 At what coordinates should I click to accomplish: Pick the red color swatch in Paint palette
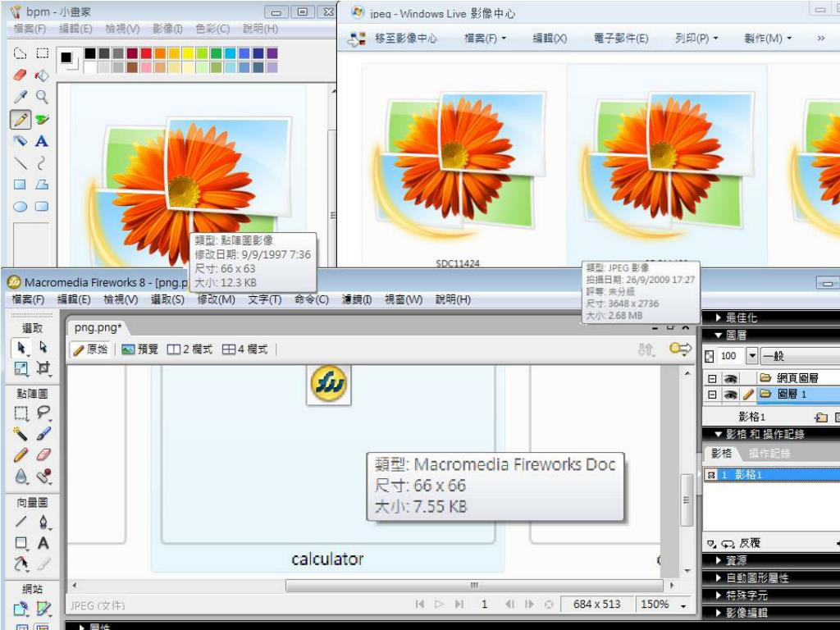point(146,53)
